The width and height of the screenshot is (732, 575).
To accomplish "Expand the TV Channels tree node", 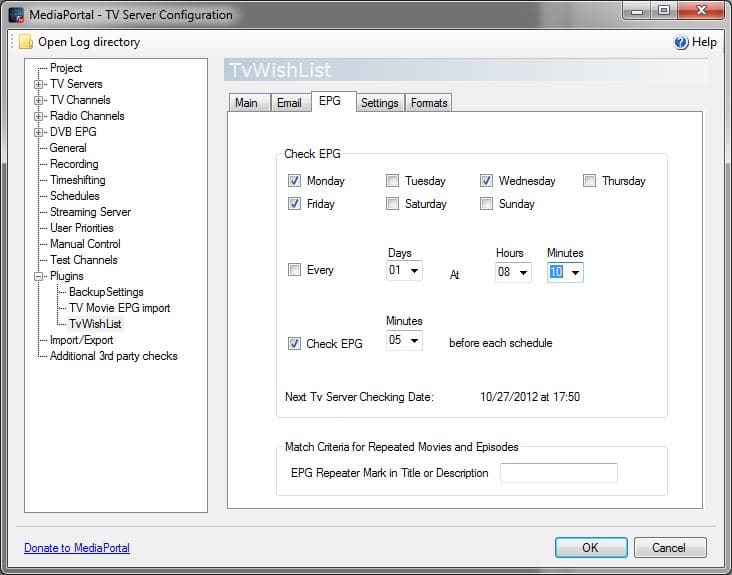I will tap(39, 100).
